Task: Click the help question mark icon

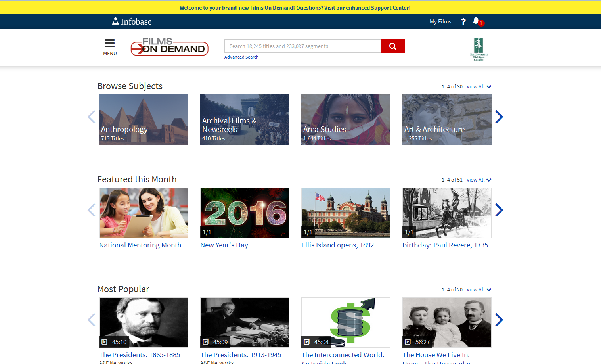Action: 463,21
